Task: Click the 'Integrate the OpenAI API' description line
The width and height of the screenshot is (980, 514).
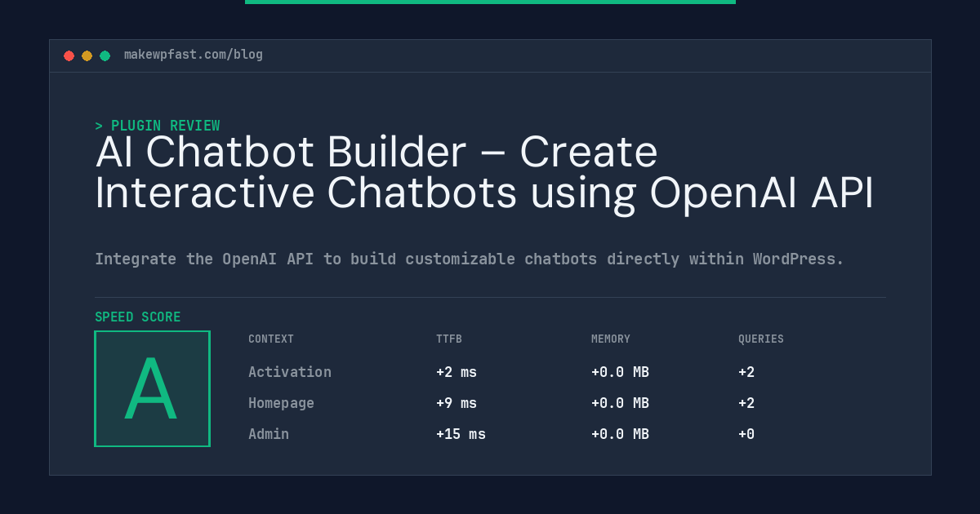Action: pos(470,259)
